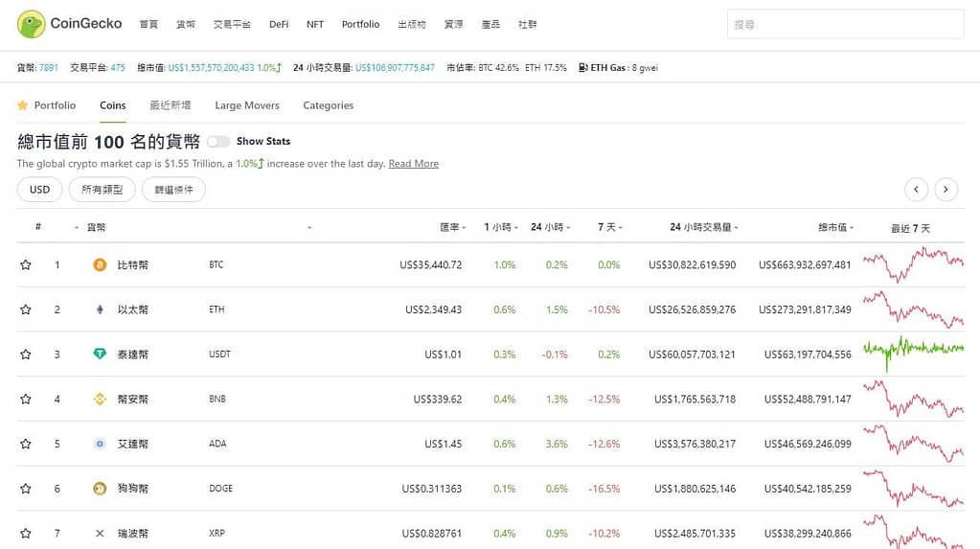
Task: Click the 475 exchanges count link
Action: tap(118, 67)
